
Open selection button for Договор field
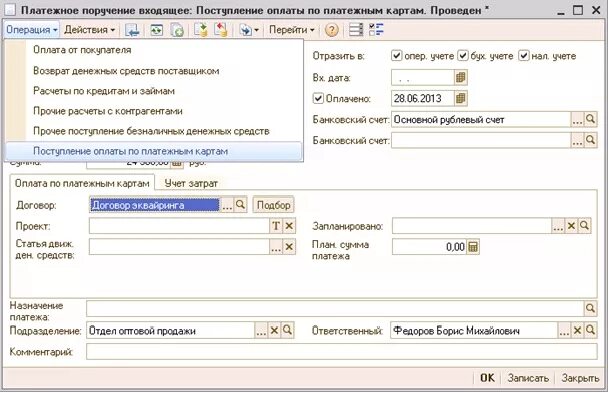point(227,205)
